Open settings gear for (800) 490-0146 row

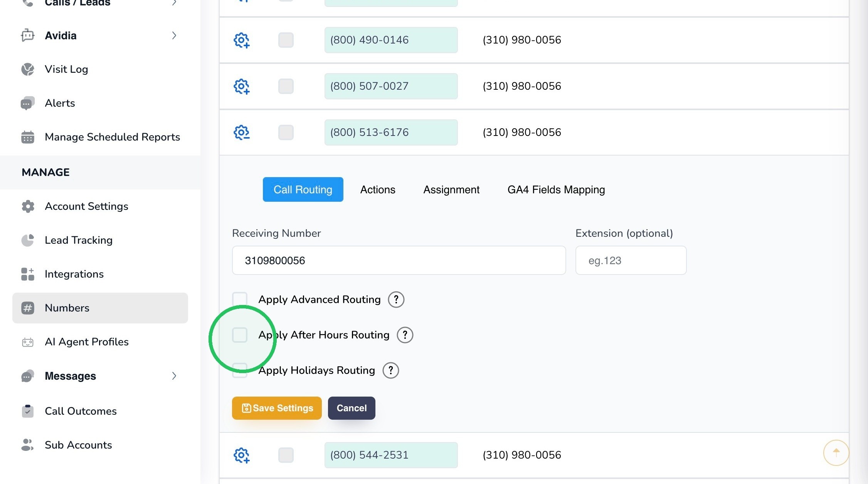click(242, 40)
